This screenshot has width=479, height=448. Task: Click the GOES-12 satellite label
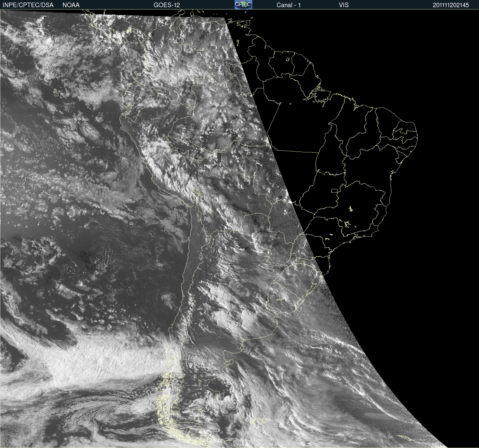tap(167, 5)
